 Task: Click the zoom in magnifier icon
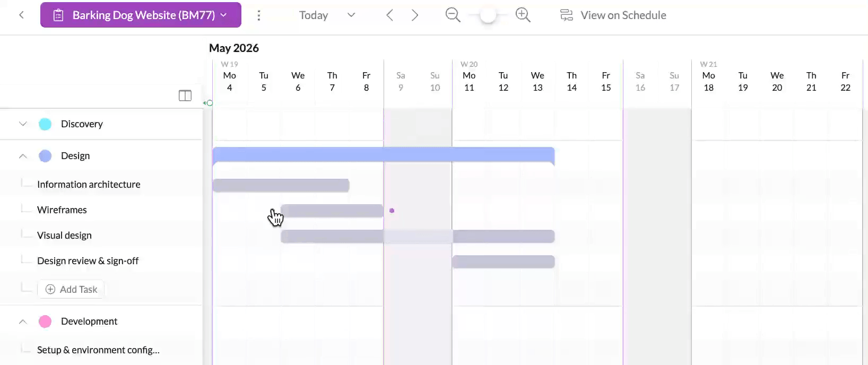523,15
